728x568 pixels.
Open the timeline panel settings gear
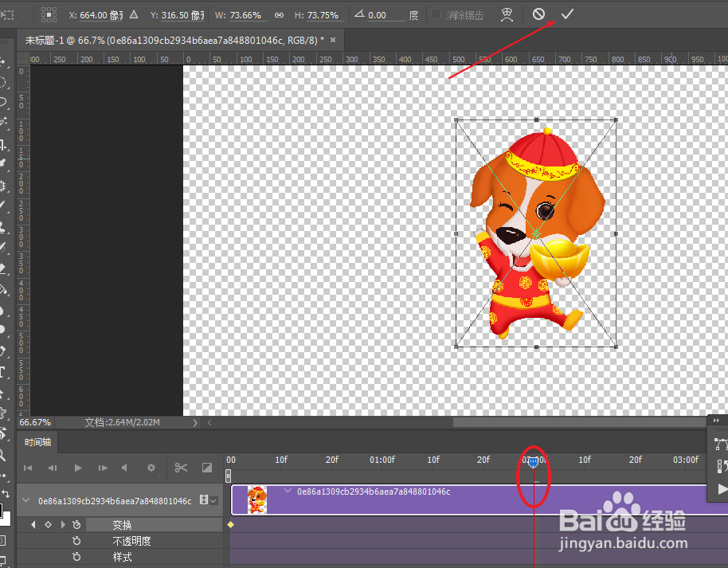[151, 468]
